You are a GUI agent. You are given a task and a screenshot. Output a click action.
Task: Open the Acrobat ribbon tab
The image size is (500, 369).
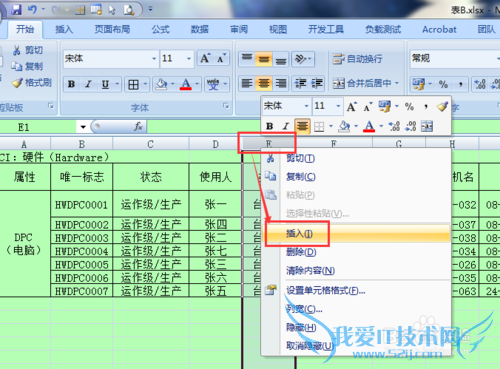439,30
